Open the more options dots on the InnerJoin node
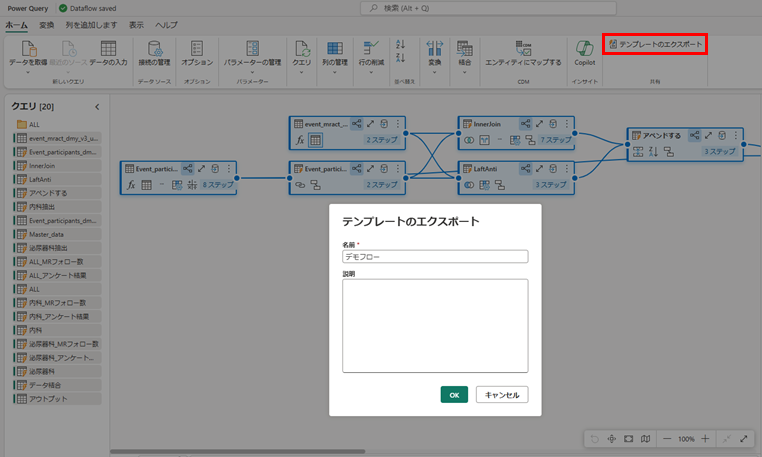 (x=567, y=124)
